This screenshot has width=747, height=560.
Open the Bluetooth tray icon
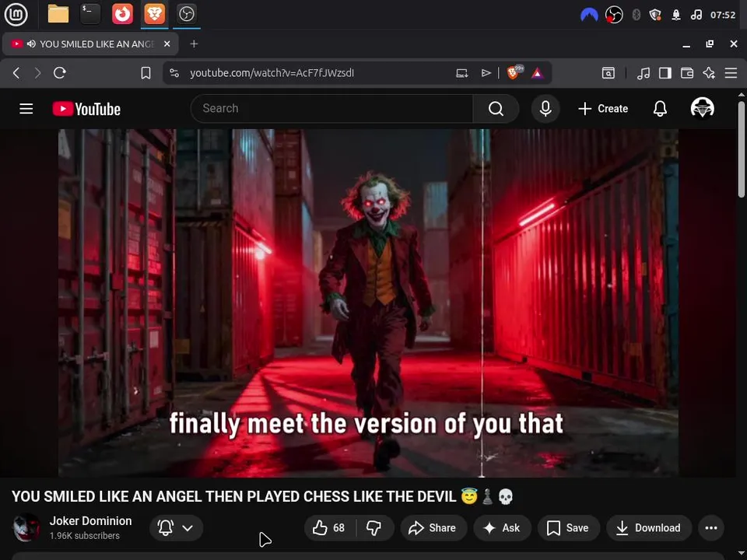[x=636, y=15]
